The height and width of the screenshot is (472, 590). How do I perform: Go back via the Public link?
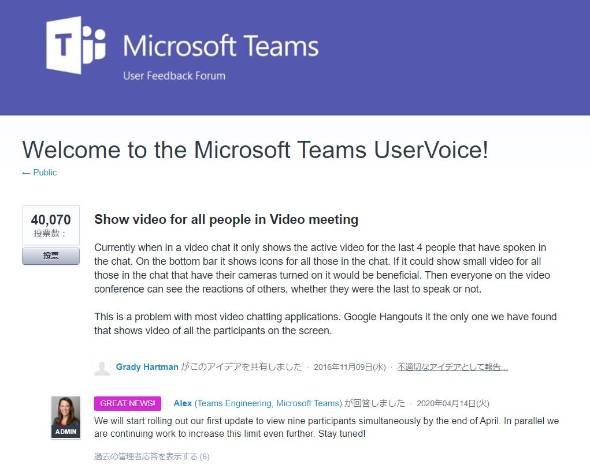point(45,172)
